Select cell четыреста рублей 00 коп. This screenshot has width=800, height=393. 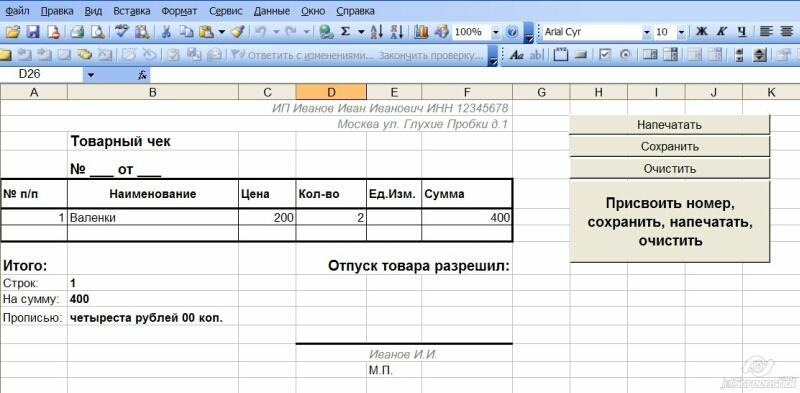(x=153, y=317)
